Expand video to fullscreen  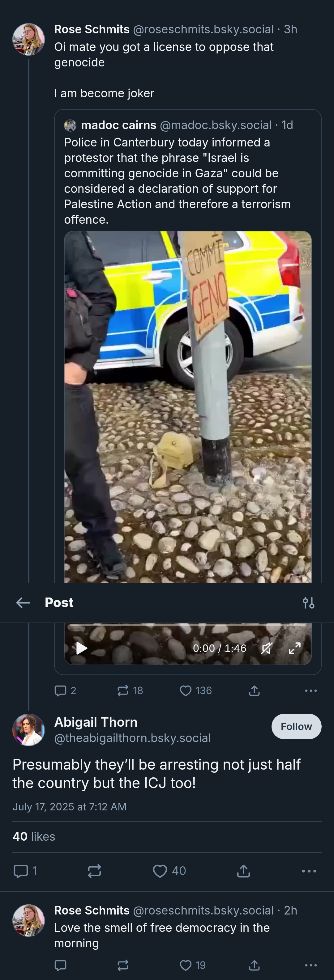point(294,648)
